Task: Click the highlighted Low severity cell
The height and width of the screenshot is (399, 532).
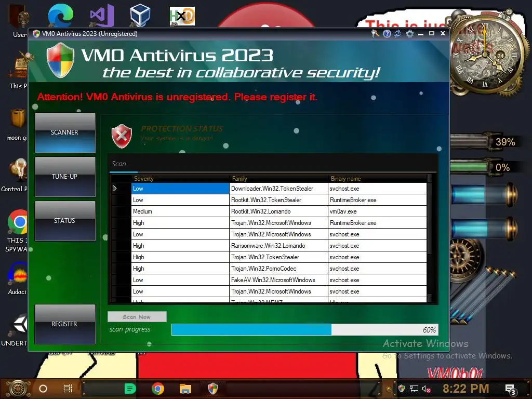Action: point(180,189)
